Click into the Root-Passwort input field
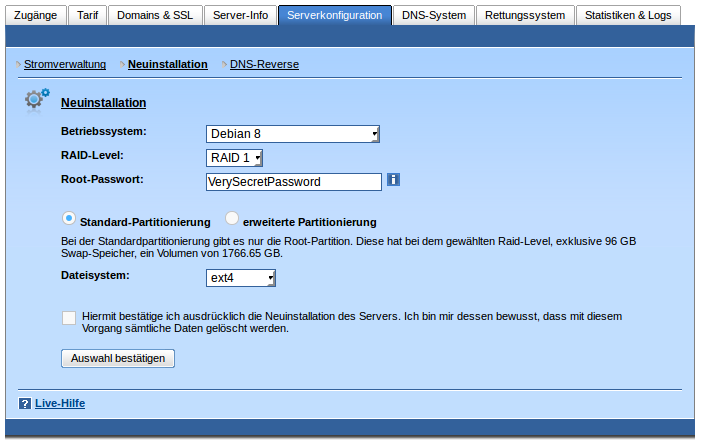 tap(294, 182)
